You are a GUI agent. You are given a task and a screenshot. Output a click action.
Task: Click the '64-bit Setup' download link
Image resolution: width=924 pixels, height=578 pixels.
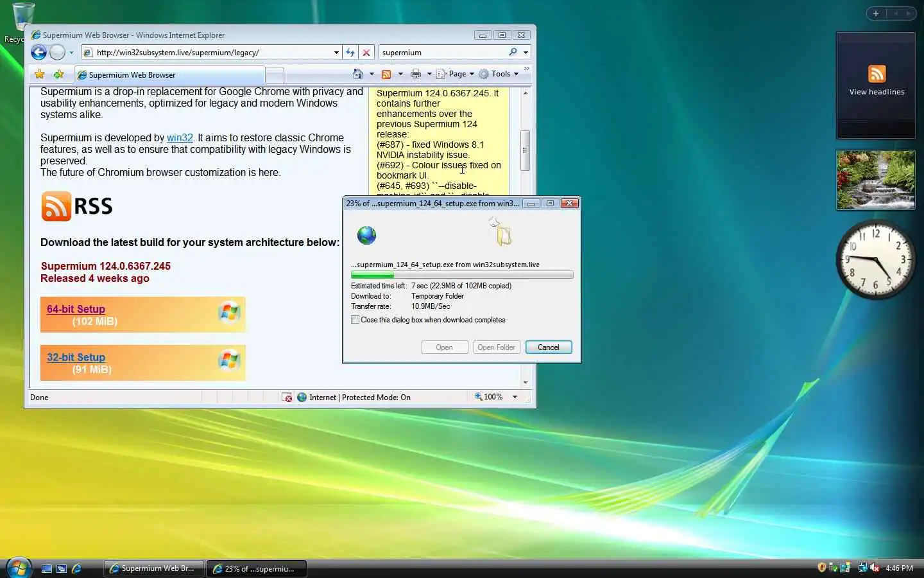click(76, 309)
